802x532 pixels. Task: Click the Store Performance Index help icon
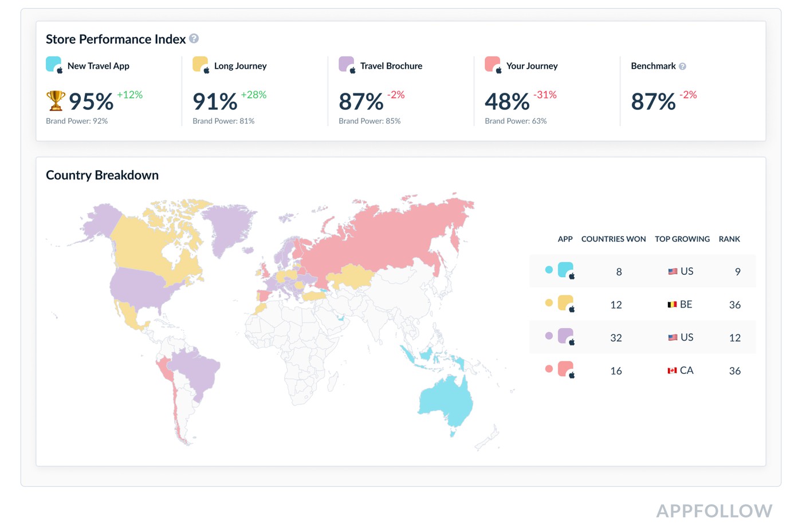(x=194, y=38)
